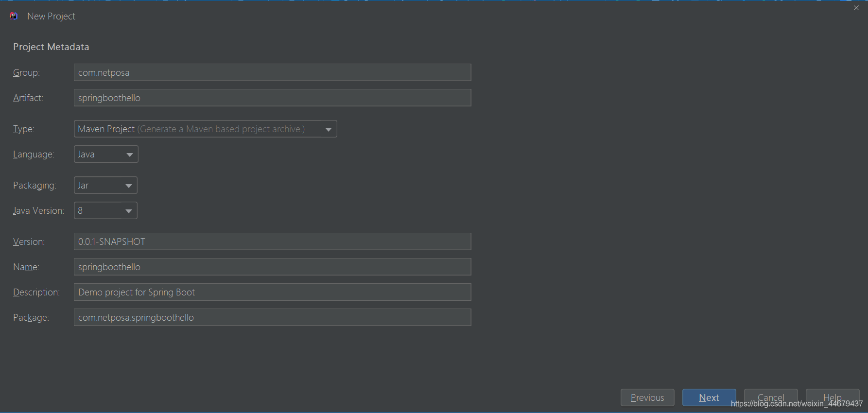The height and width of the screenshot is (413, 868).
Task: Open the Java Version dropdown showing 8
Action: pyautogui.click(x=105, y=210)
